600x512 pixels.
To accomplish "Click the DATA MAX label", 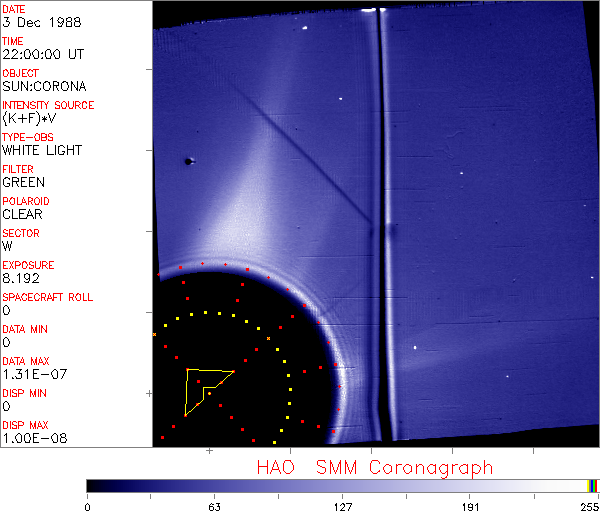I will (x=26, y=361).
